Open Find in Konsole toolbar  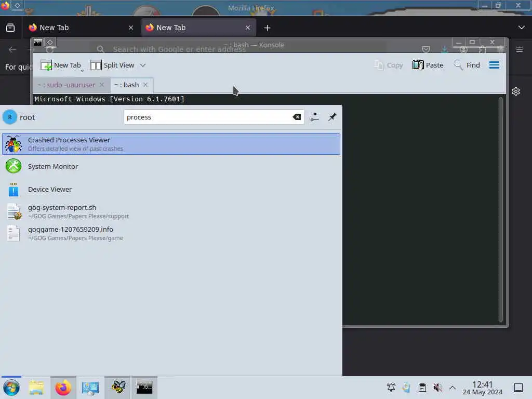[x=467, y=65]
